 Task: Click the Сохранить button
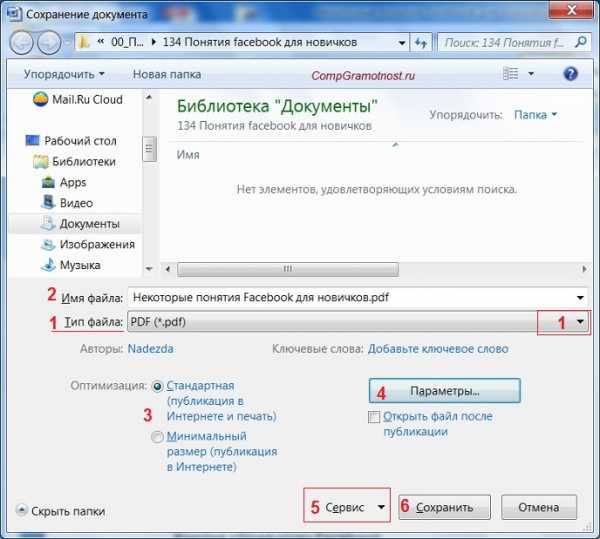(444, 507)
